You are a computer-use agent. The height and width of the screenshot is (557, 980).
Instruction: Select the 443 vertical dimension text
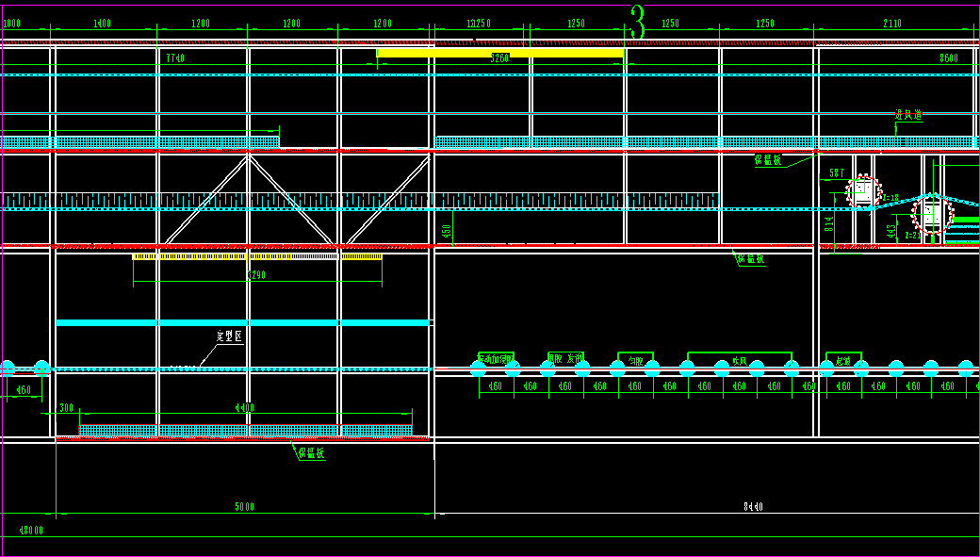892,229
